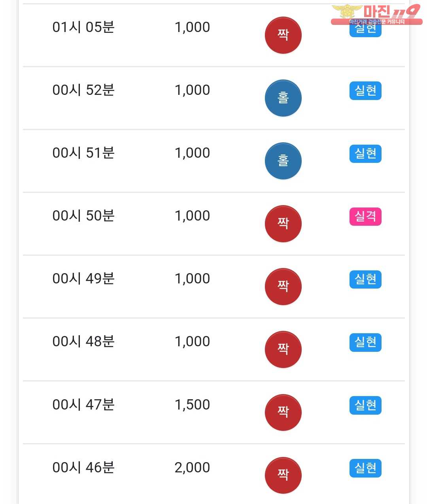Click the blue 홀 circle for 00시 52분
Screen dimensions: 427x504
pyautogui.click(x=283, y=98)
